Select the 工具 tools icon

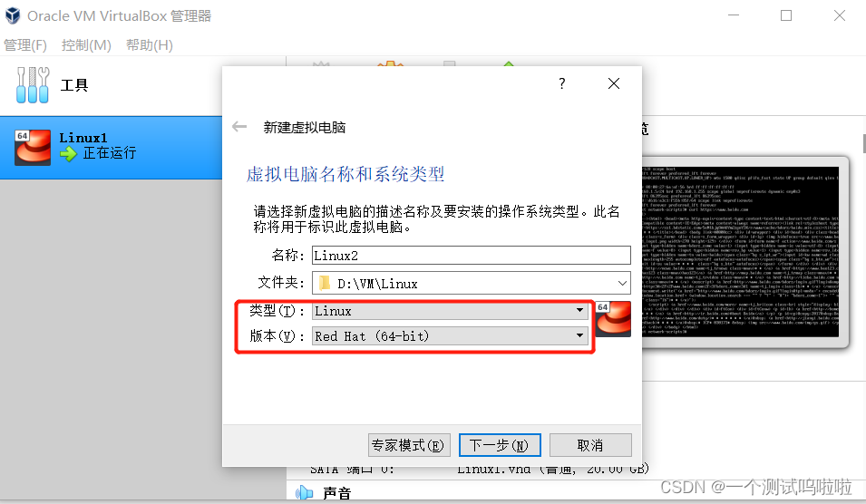point(33,85)
